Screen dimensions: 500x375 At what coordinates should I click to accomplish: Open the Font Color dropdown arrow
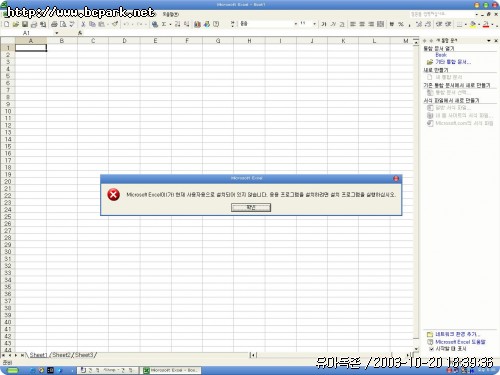pyautogui.click(x=492, y=24)
